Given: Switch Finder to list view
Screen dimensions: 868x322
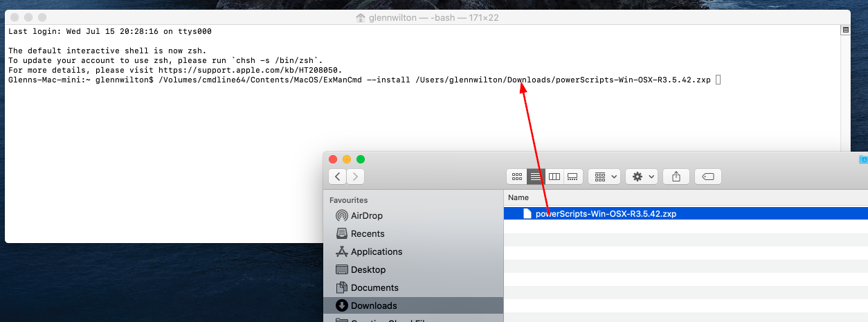Looking at the screenshot, I should click(x=536, y=177).
